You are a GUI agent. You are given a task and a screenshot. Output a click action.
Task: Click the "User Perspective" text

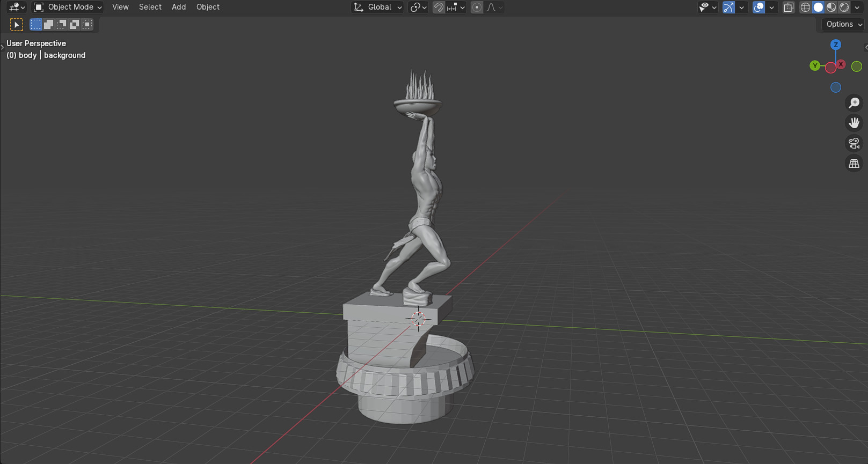tap(36, 43)
